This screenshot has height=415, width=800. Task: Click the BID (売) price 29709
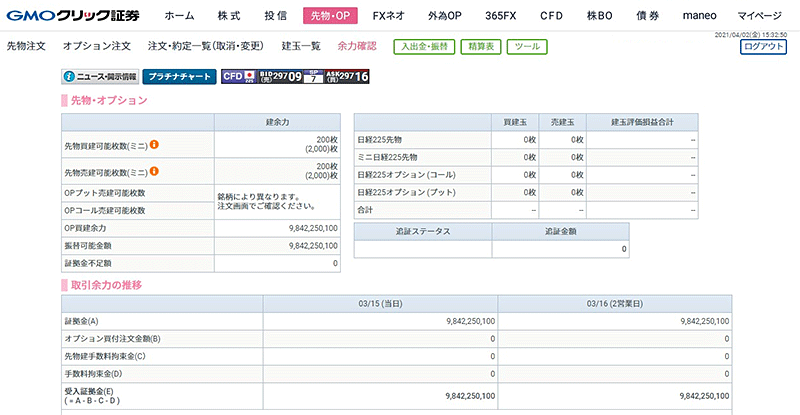[x=275, y=76]
